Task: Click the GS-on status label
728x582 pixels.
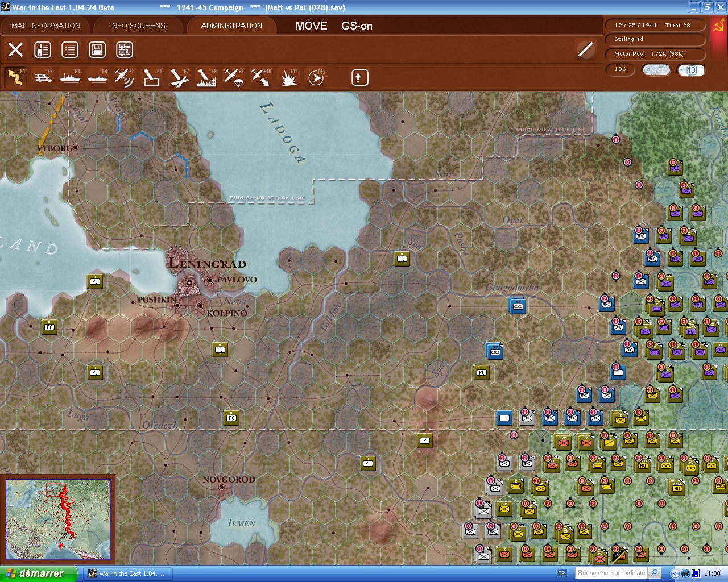Action: pyautogui.click(x=357, y=26)
